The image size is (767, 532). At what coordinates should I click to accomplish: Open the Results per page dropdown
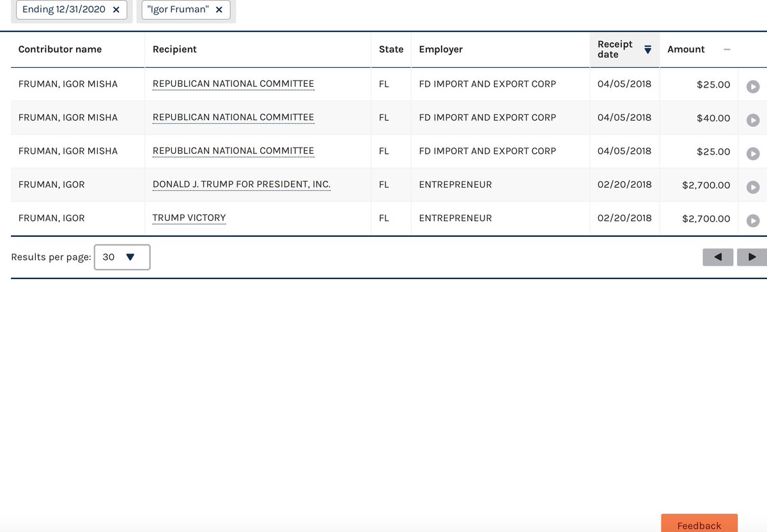coord(122,257)
